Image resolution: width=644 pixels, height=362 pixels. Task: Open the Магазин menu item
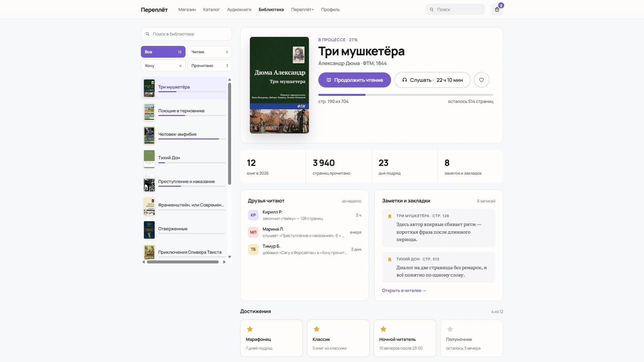click(187, 10)
